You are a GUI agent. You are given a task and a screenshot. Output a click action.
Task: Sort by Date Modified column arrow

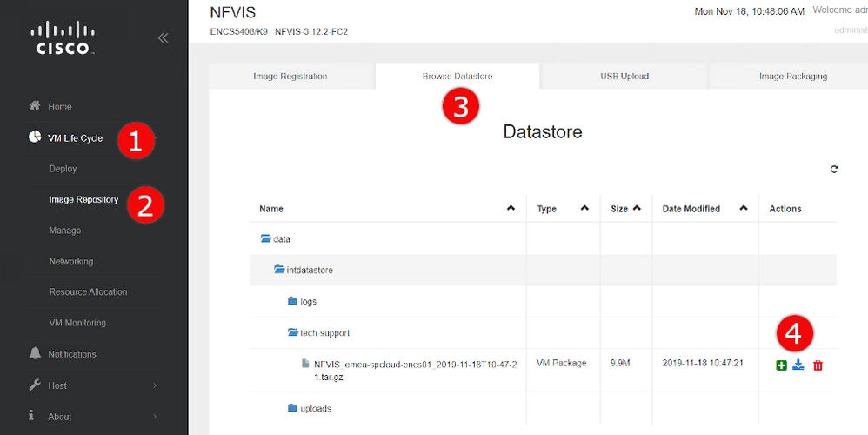point(744,208)
